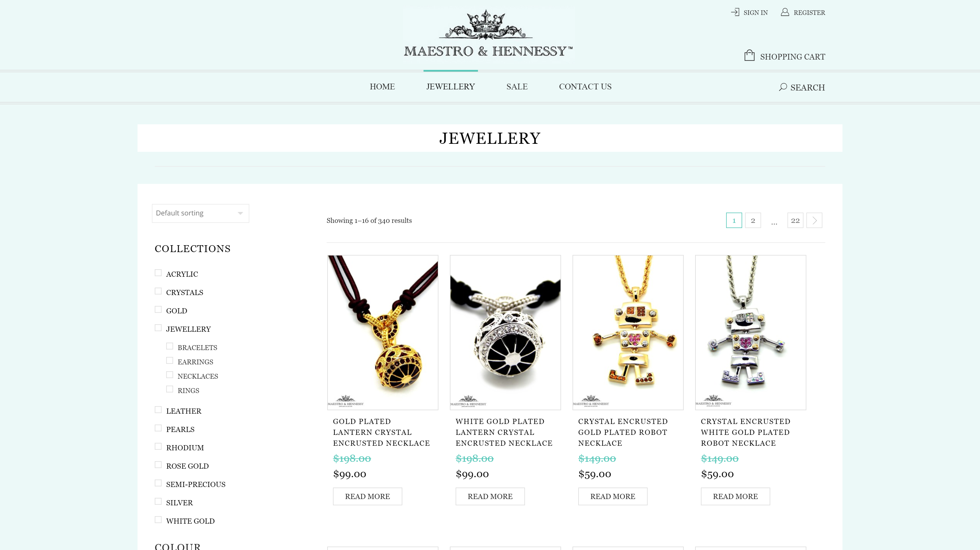The image size is (980, 550).
Task: Open the Default sorting dropdown
Action: (x=201, y=213)
